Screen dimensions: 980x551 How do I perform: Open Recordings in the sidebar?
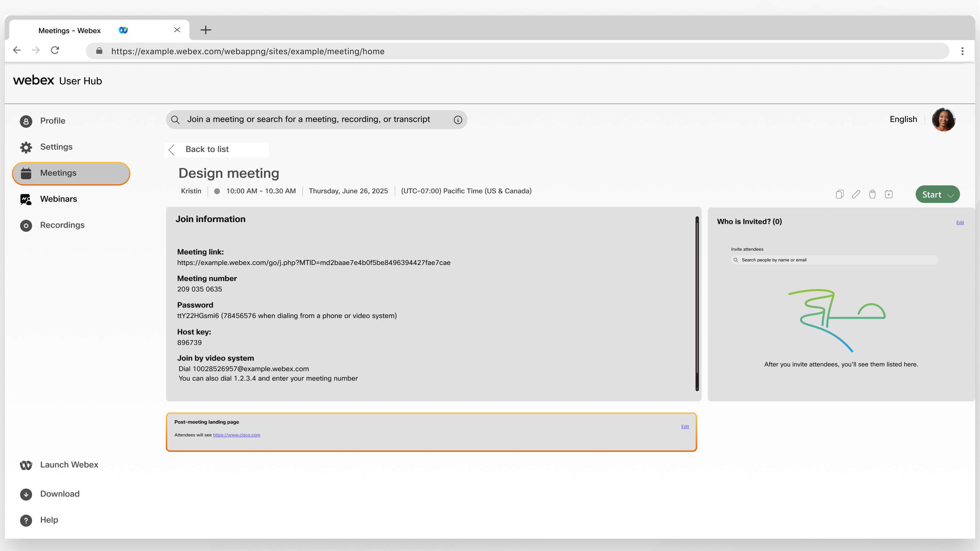52,225
